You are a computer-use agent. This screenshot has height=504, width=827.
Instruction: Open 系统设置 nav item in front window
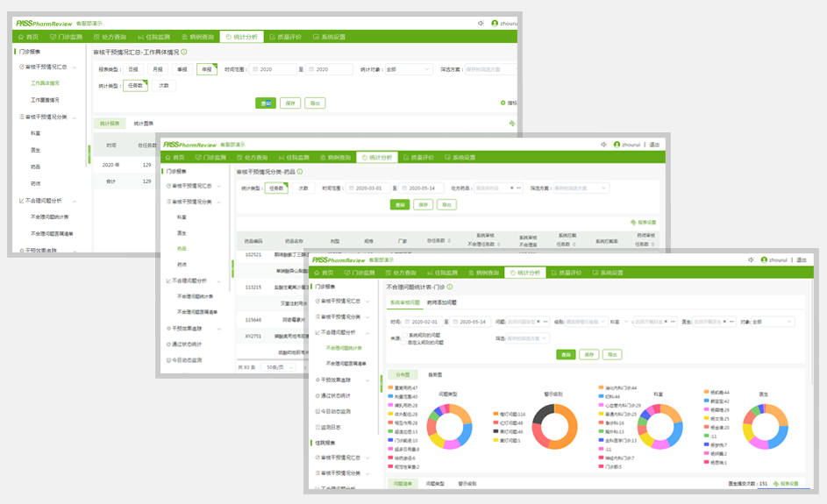(608, 273)
